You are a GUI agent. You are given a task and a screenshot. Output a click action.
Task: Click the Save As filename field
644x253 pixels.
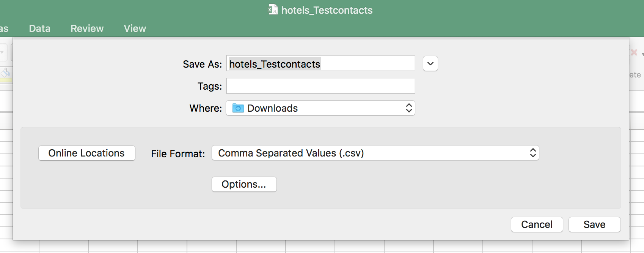tap(320, 63)
